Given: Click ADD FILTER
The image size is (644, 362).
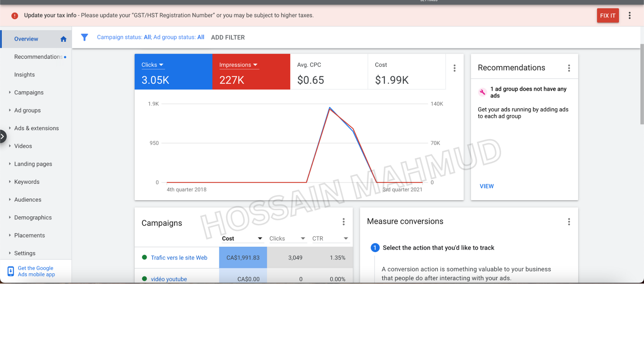Looking at the screenshot, I should click(228, 38).
